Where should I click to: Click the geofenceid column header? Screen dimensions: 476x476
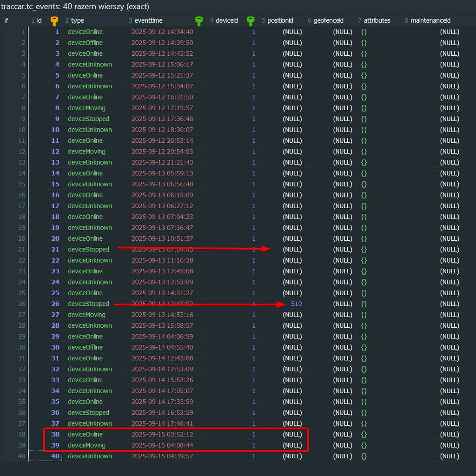pyautogui.click(x=328, y=21)
